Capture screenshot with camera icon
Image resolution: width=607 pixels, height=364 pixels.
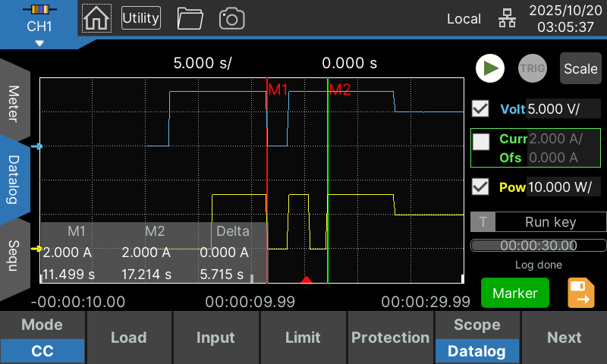231,18
